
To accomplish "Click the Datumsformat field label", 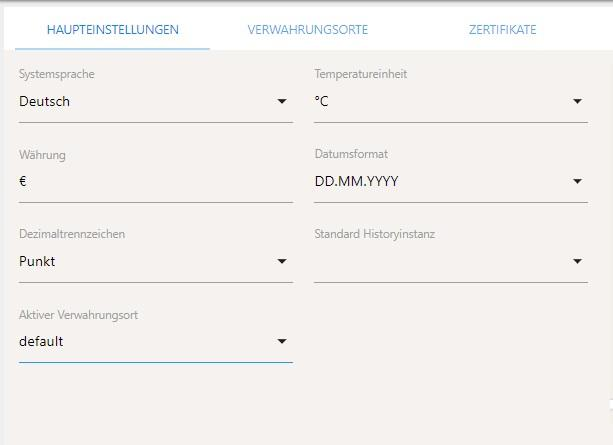I will (x=351, y=155).
